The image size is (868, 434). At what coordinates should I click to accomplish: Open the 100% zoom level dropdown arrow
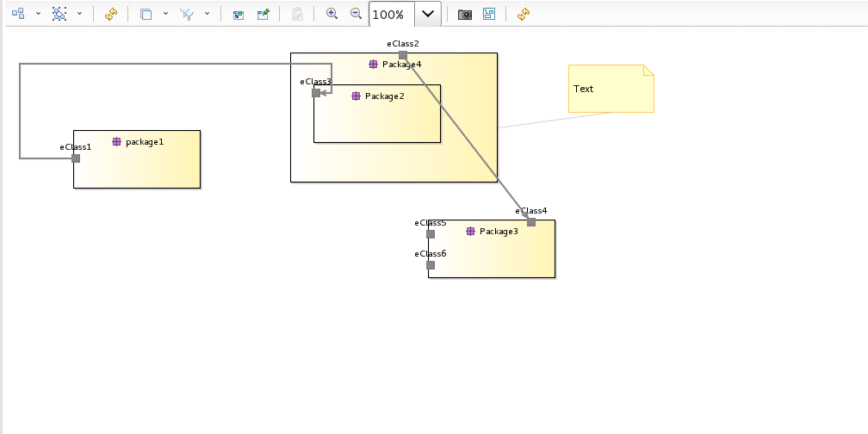428,15
